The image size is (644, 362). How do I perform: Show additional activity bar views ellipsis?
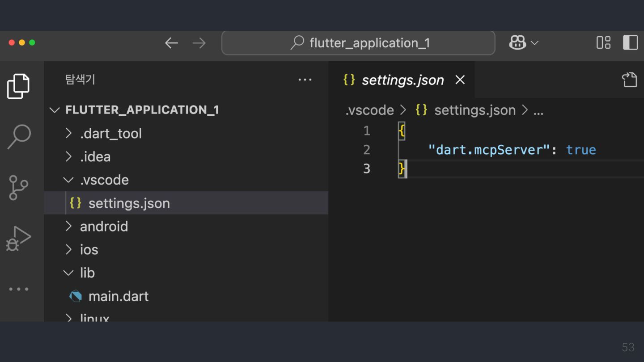(19, 289)
